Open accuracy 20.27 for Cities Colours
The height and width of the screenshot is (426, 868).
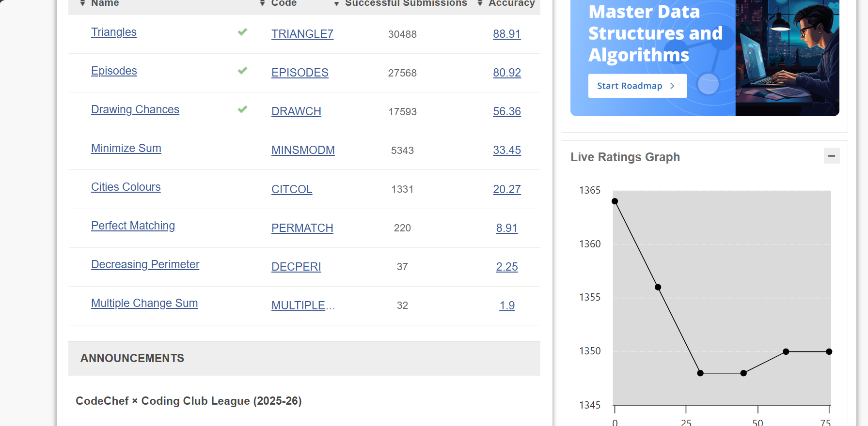click(507, 189)
